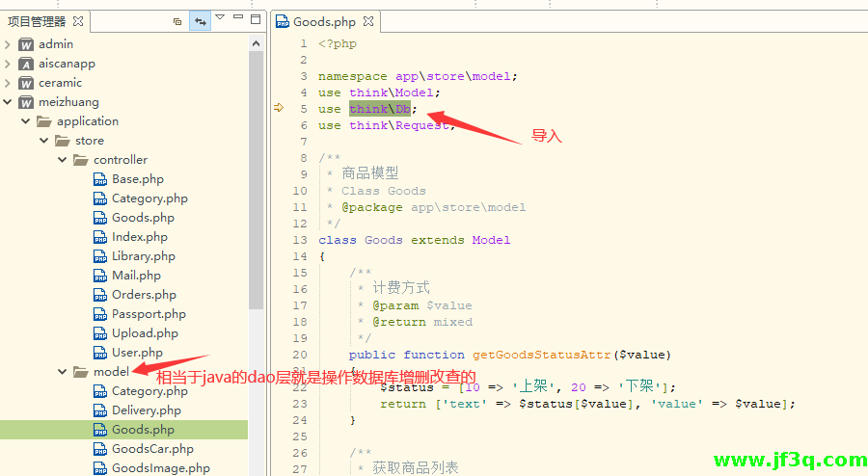Click the store folder icon
The width and height of the screenshot is (868, 476).
[62, 141]
